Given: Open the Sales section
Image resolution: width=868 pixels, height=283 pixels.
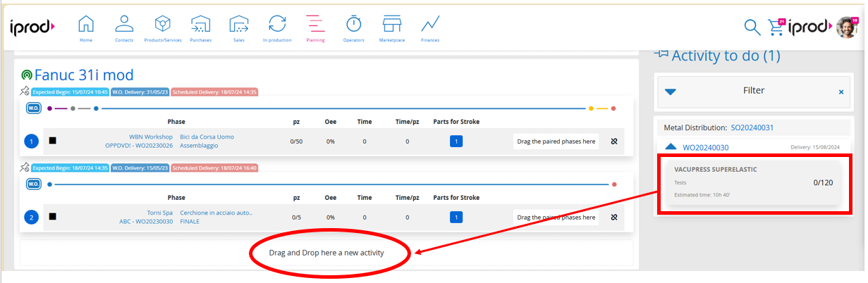Looking at the screenshot, I should [x=239, y=28].
